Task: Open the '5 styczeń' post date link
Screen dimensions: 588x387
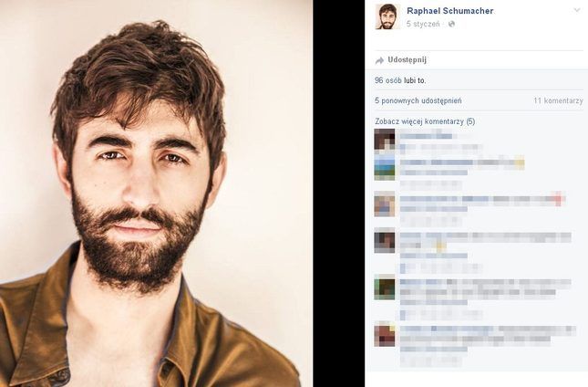Action: [x=423, y=24]
